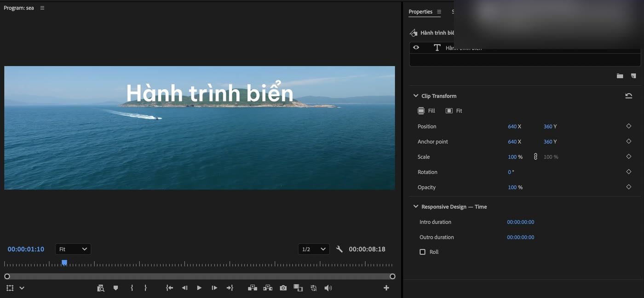This screenshot has height=298, width=644.
Task: Open the arrow menu next to safe margins icon
Action: tap(22, 288)
